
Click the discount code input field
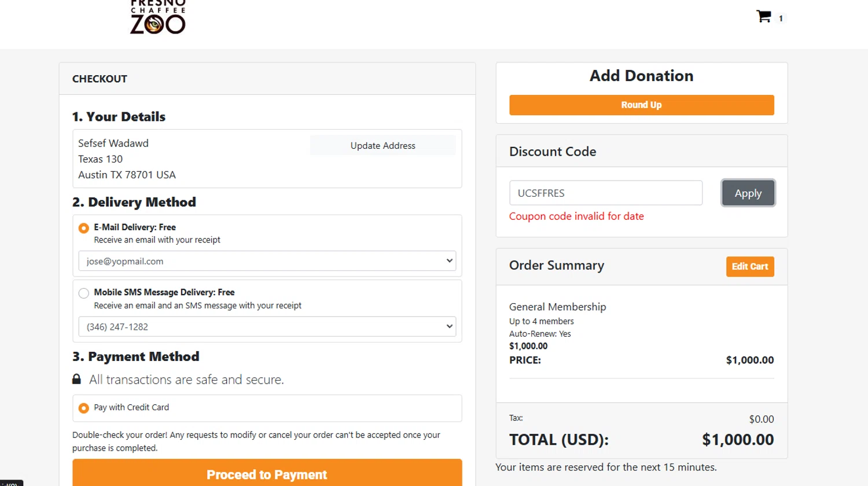[605, 193]
